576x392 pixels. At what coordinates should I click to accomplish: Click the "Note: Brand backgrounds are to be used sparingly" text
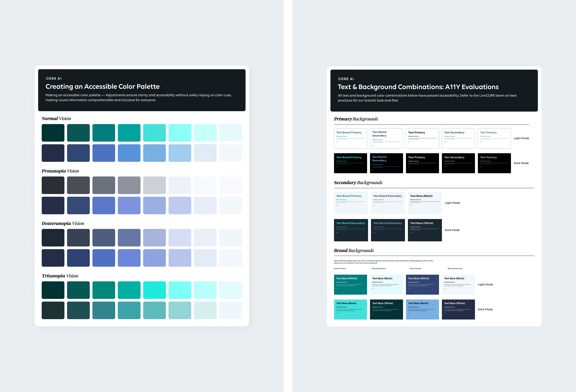pos(383,262)
